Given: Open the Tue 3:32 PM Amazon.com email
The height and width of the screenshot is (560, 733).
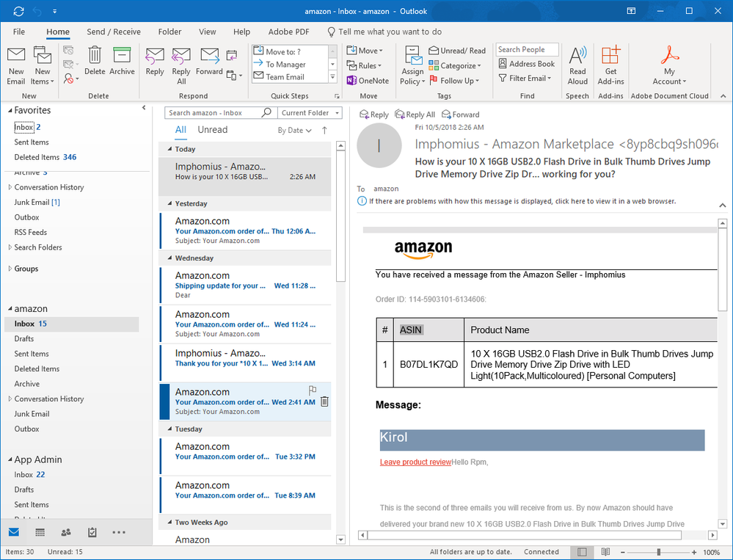Looking at the screenshot, I should 245,455.
